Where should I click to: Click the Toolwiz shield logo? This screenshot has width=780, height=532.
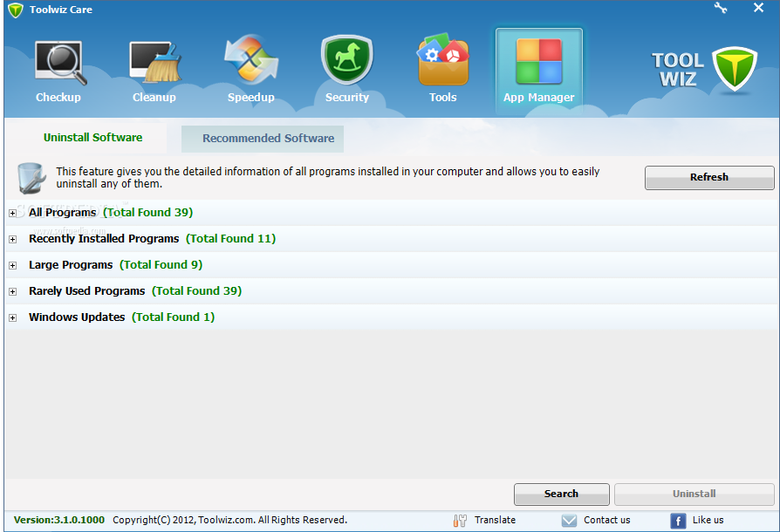point(735,69)
